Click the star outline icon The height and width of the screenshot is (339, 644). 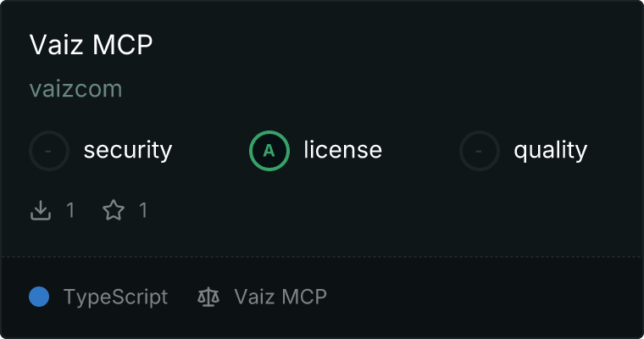pos(114,210)
